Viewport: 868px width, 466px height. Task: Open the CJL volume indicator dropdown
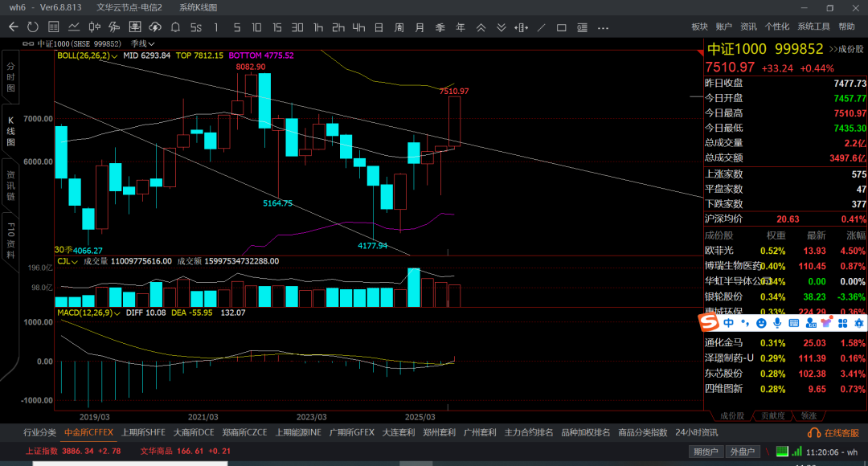[x=67, y=261]
